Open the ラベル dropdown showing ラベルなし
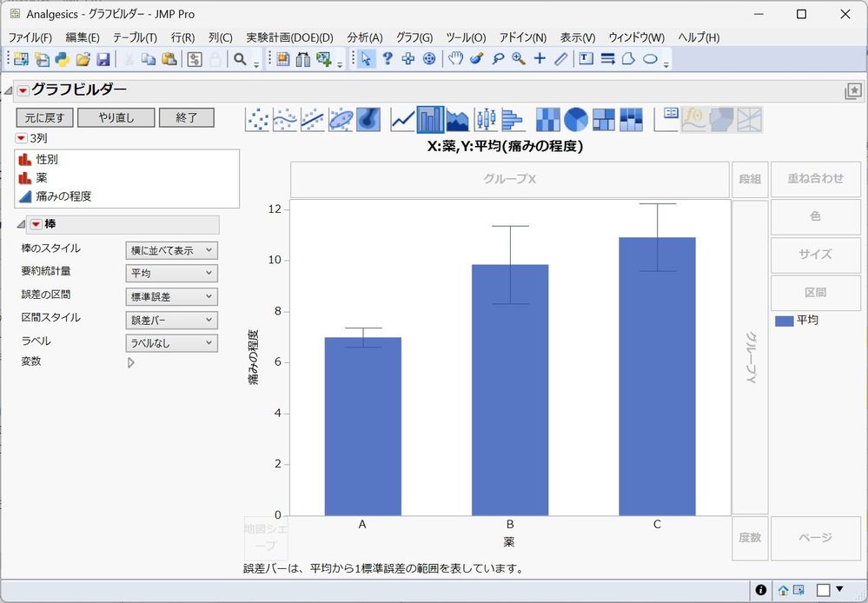The height and width of the screenshot is (603, 868). pos(172,343)
